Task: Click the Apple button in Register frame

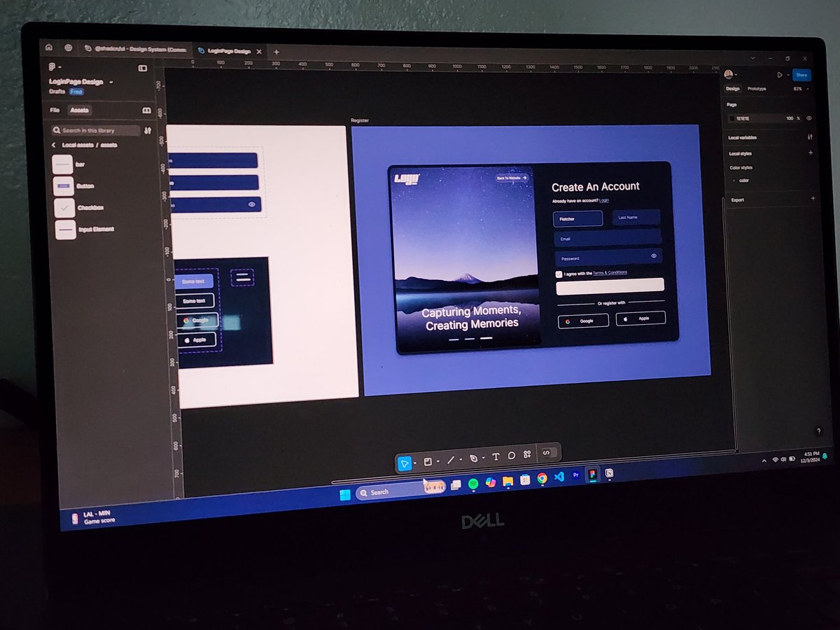Action: (640, 318)
